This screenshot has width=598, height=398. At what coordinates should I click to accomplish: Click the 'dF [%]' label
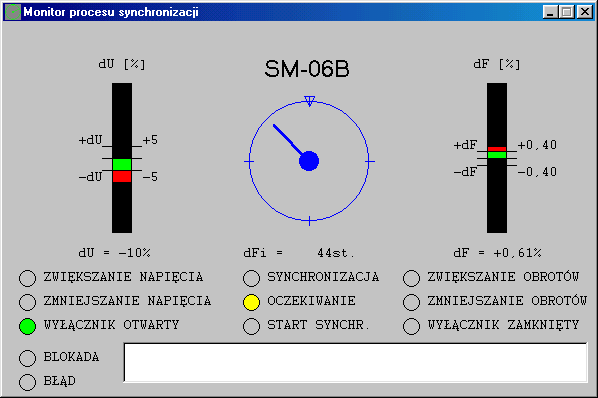497,64
